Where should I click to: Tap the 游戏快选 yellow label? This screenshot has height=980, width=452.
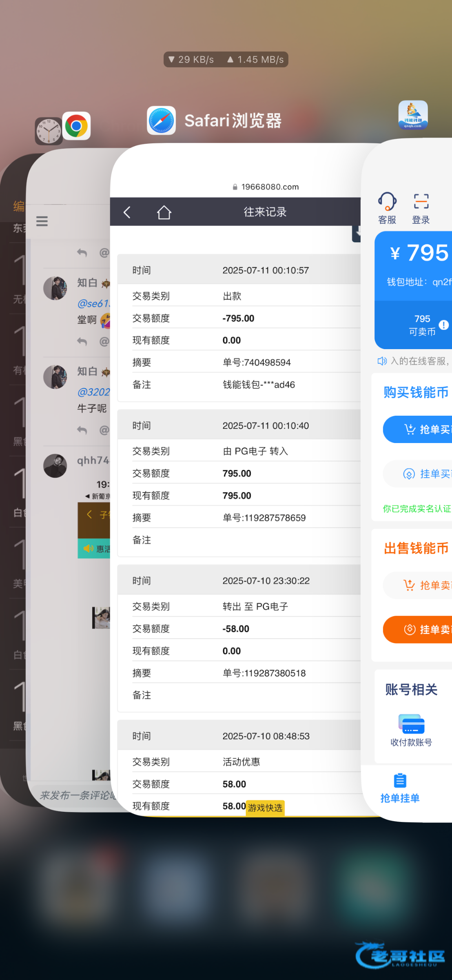click(265, 808)
